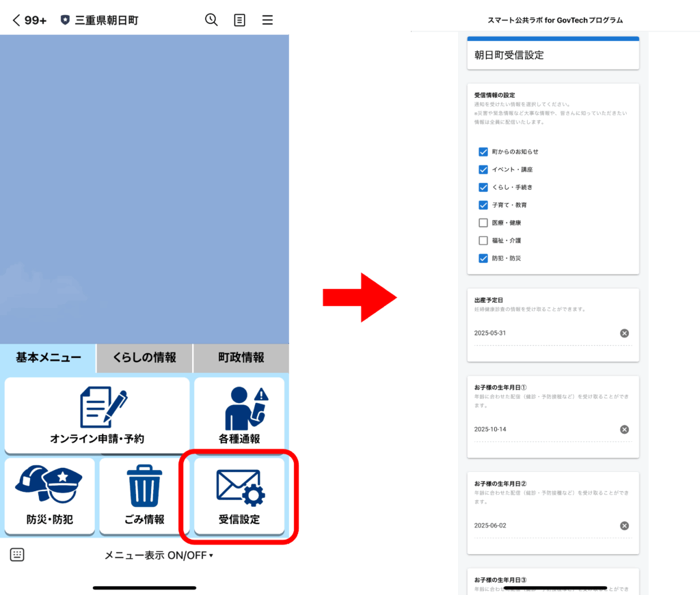Open the search icon in chat header
Image resolution: width=700 pixels, height=595 pixels.
pyautogui.click(x=211, y=20)
